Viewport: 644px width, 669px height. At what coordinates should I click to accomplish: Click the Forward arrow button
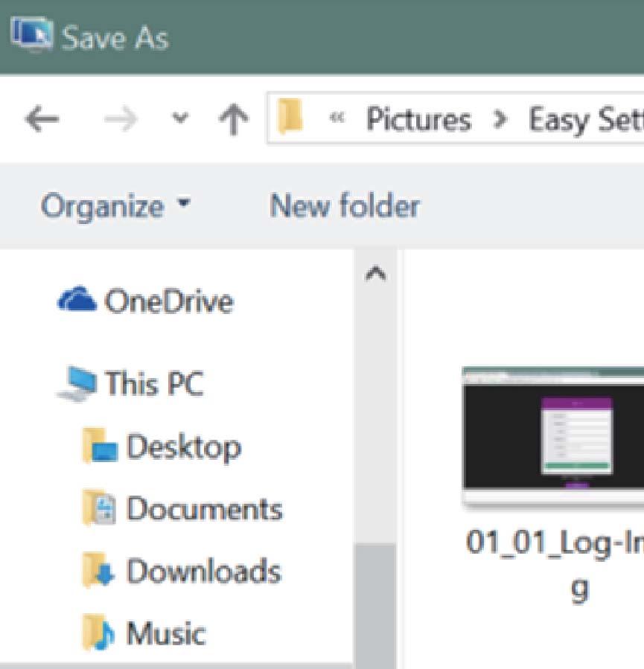coord(121,118)
